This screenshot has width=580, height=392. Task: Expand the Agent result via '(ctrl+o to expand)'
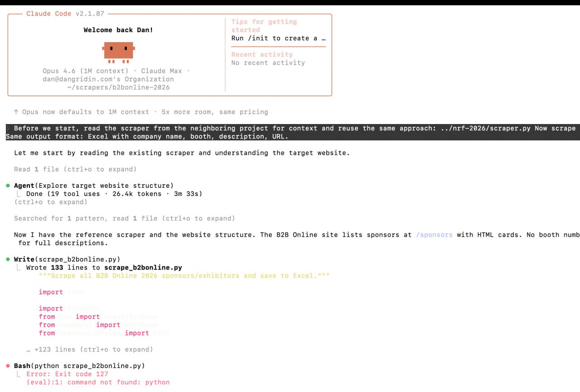pyautogui.click(x=51, y=202)
